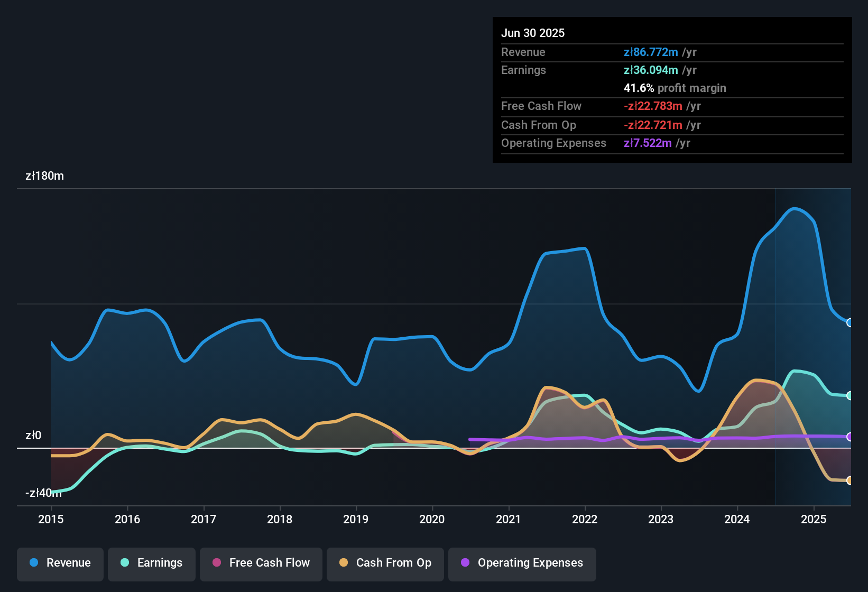Toggle the Earnings series in the legend
Image resolution: width=868 pixels, height=592 pixels.
[152, 563]
